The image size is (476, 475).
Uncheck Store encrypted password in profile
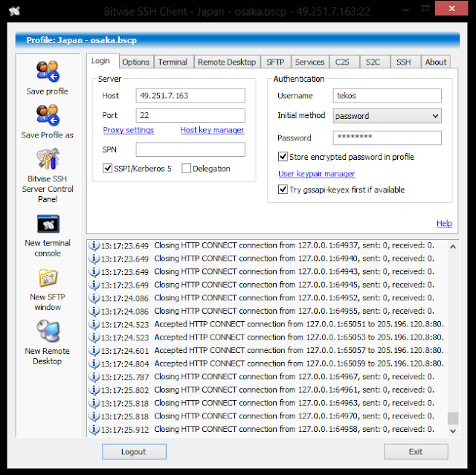[x=283, y=157]
